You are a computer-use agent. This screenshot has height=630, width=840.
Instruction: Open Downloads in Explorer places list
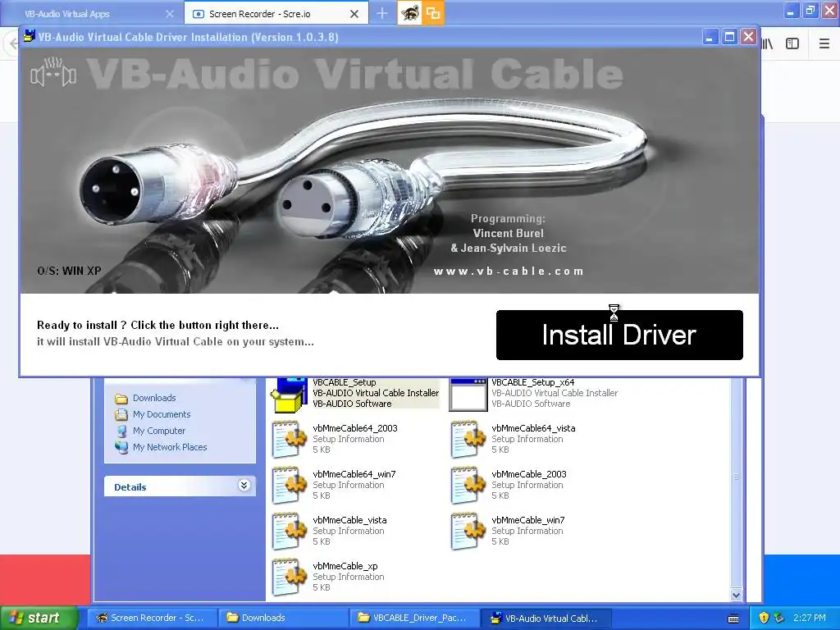tap(154, 398)
